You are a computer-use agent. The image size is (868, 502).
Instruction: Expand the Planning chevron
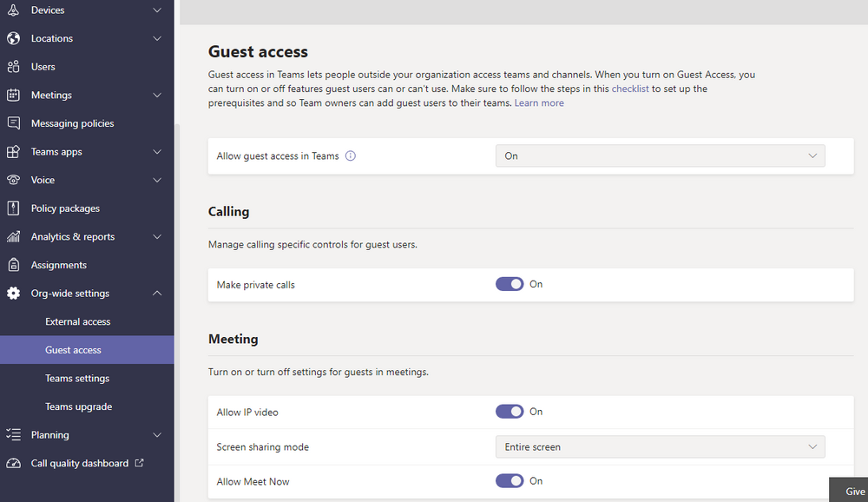tap(157, 435)
